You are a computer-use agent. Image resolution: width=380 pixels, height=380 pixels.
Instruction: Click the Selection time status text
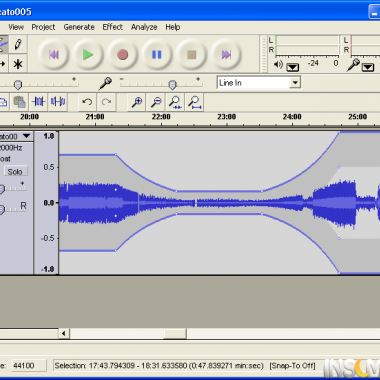[159, 366]
